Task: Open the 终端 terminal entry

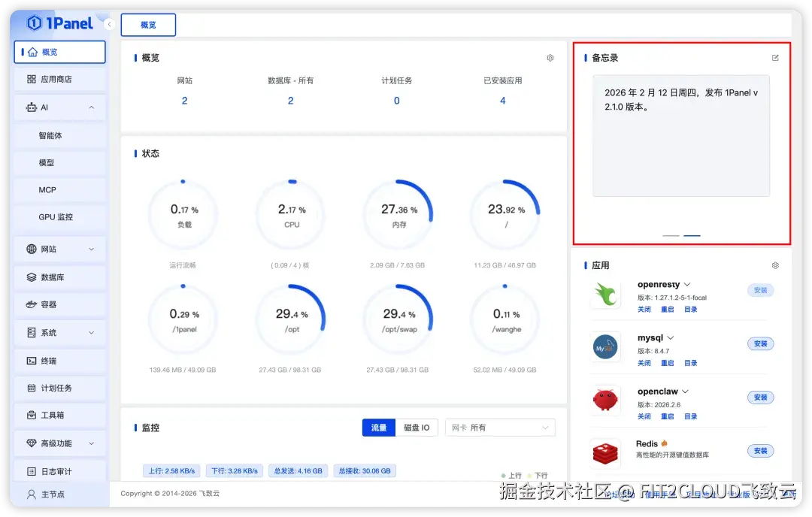Action: pos(59,361)
